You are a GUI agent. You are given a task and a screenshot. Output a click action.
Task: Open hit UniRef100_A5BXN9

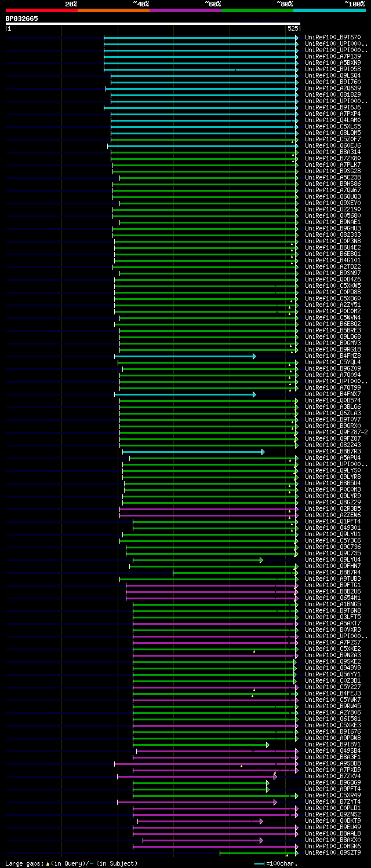[333, 63]
